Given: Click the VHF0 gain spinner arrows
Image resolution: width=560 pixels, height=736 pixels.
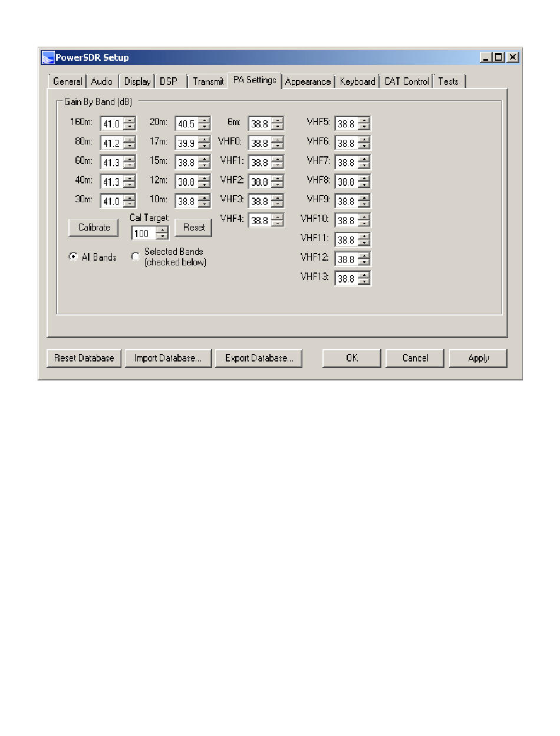Looking at the screenshot, I should click(x=278, y=143).
